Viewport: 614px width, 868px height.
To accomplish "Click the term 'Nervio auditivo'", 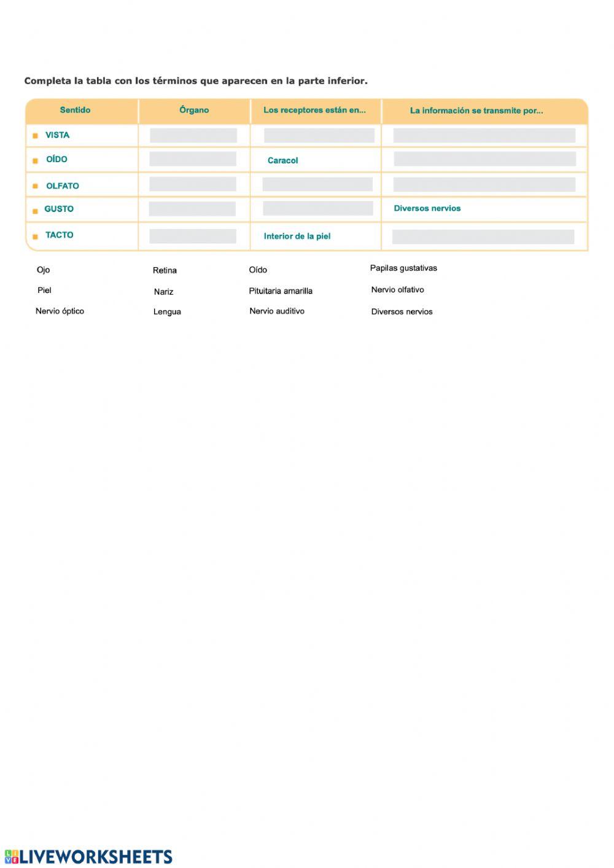I will click(277, 311).
